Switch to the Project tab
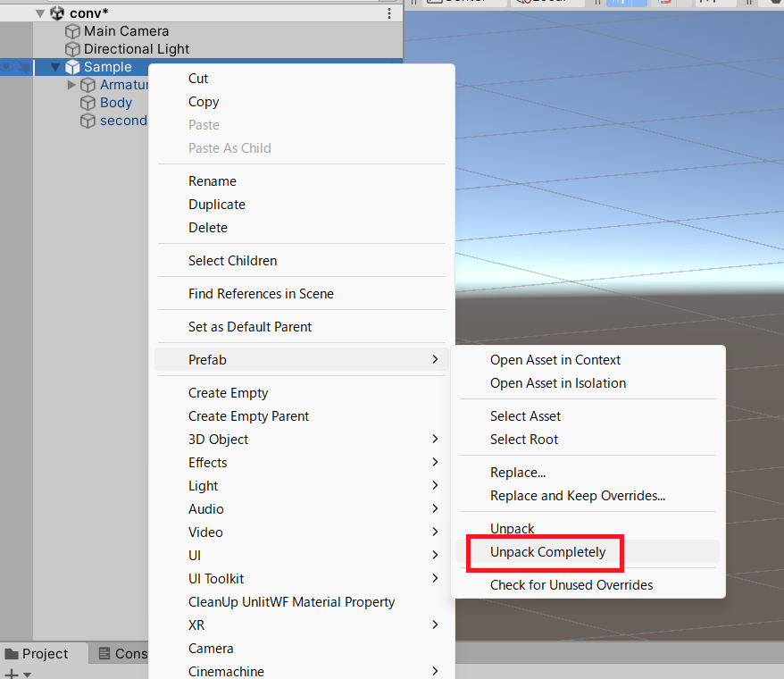 click(37, 654)
